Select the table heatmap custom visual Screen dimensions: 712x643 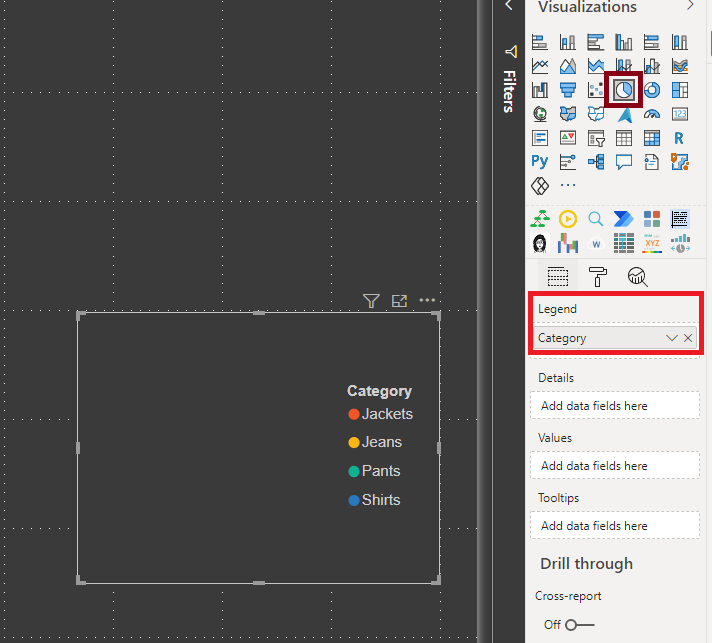tap(623, 243)
